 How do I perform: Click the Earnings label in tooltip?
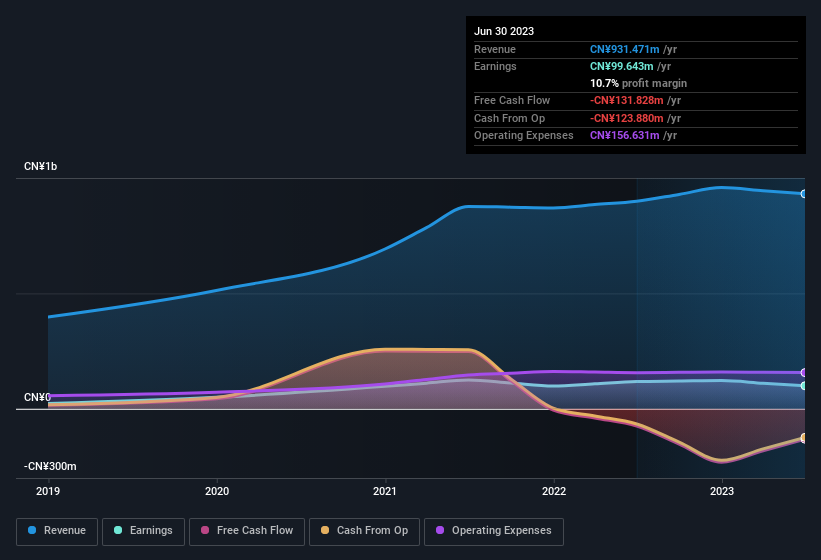[x=495, y=66]
